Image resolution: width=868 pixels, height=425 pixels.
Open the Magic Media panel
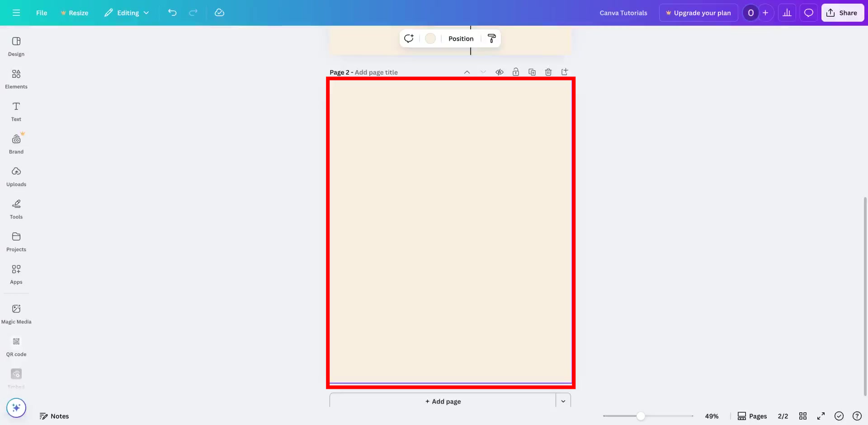[x=16, y=313]
